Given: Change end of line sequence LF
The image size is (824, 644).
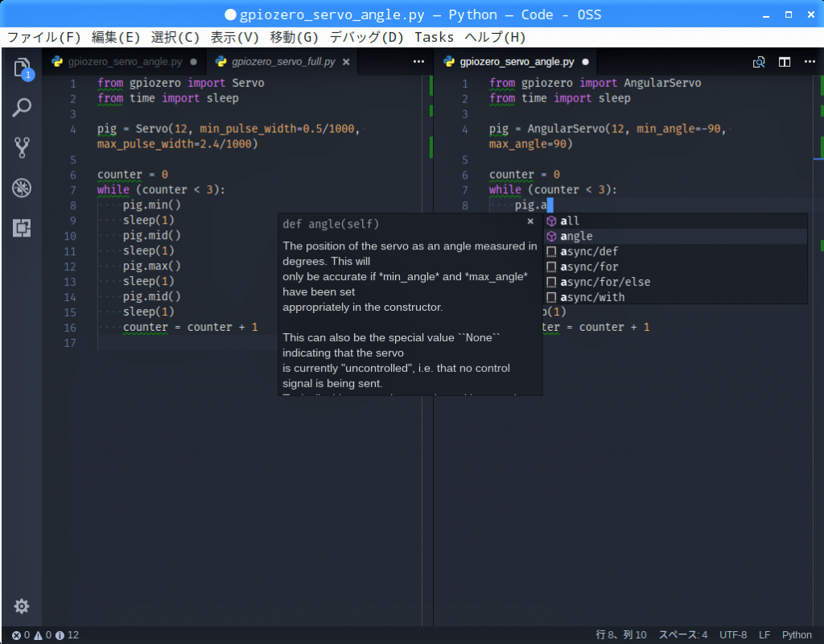Looking at the screenshot, I should (x=764, y=635).
